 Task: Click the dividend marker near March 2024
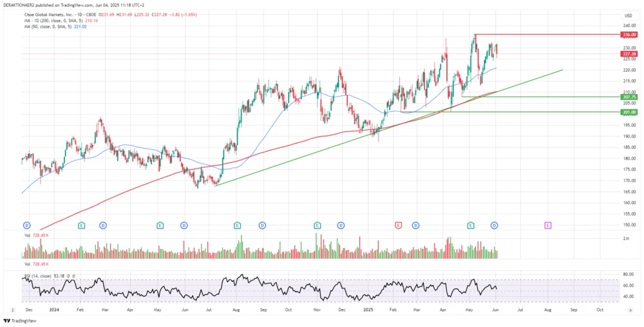click(102, 225)
